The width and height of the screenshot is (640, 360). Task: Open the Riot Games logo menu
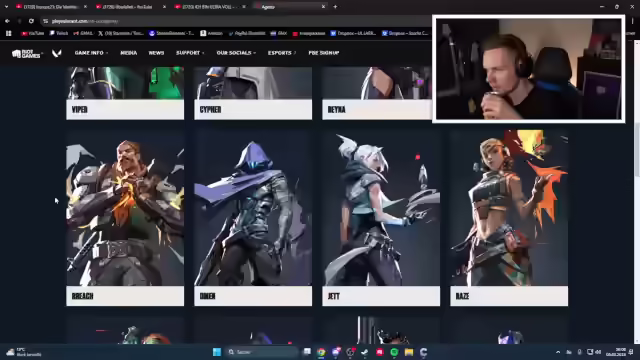click(27, 53)
